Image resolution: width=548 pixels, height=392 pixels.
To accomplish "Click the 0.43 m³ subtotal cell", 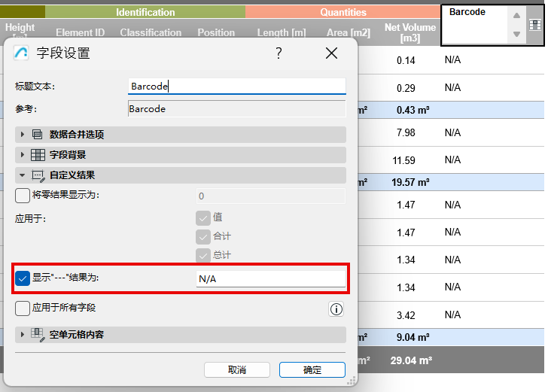I will tap(413, 110).
